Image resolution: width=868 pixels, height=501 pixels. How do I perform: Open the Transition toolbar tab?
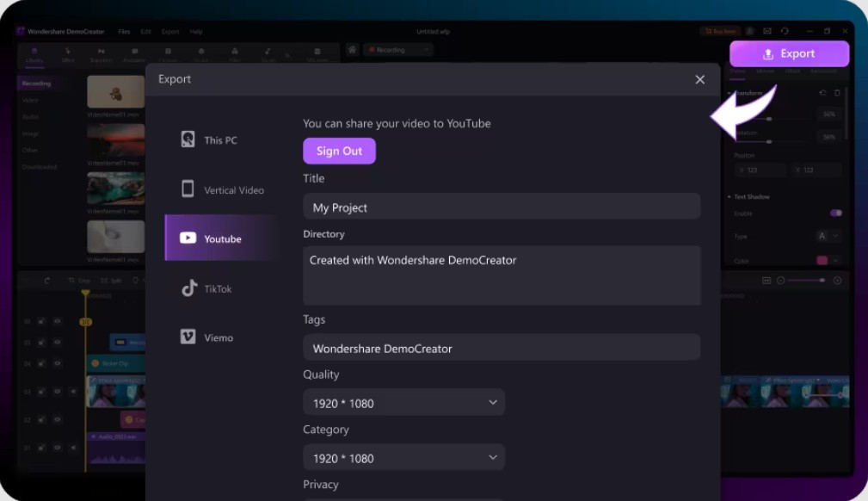coord(101,55)
